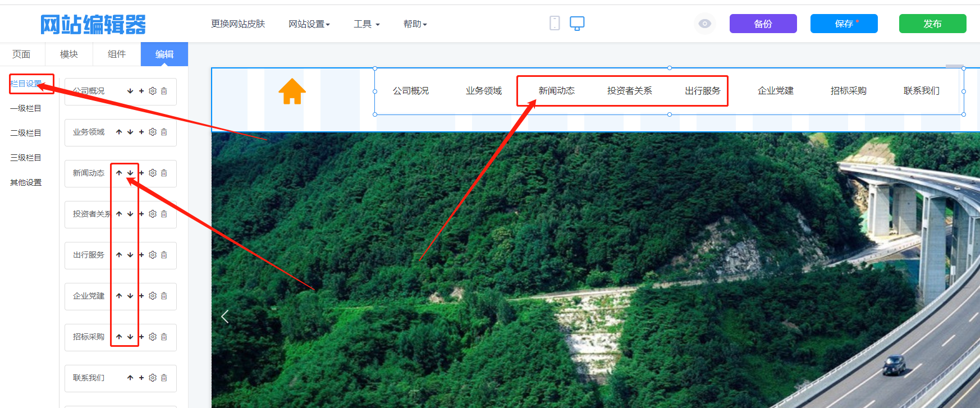Click the purple 备份 button
This screenshot has height=408, width=980.
(x=763, y=24)
